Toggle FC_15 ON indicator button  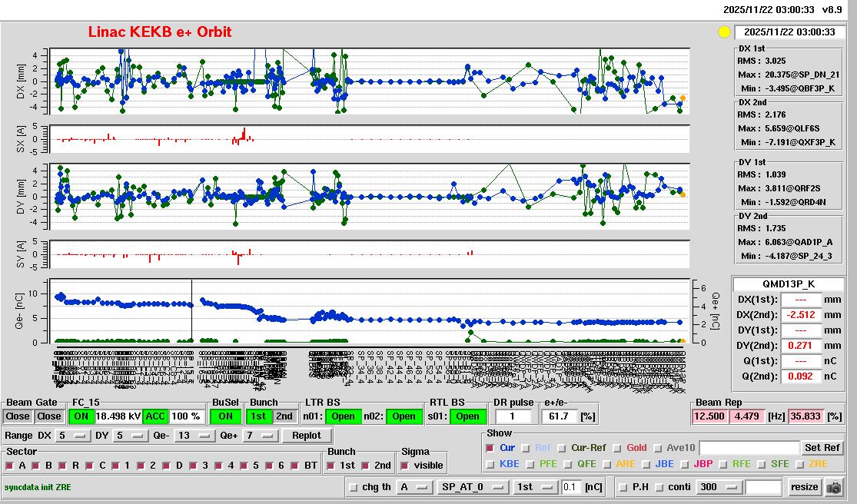[x=81, y=416]
